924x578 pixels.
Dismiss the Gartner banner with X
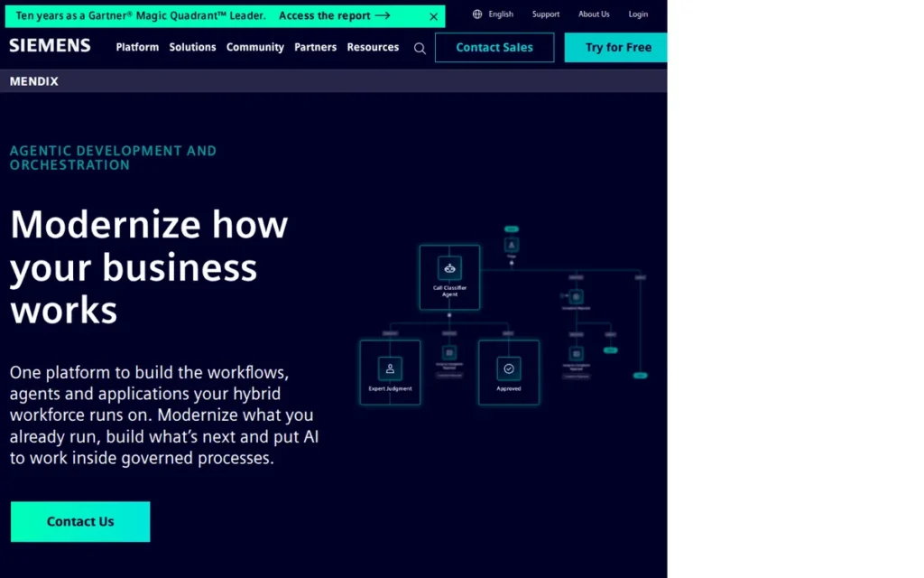(434, 16)
